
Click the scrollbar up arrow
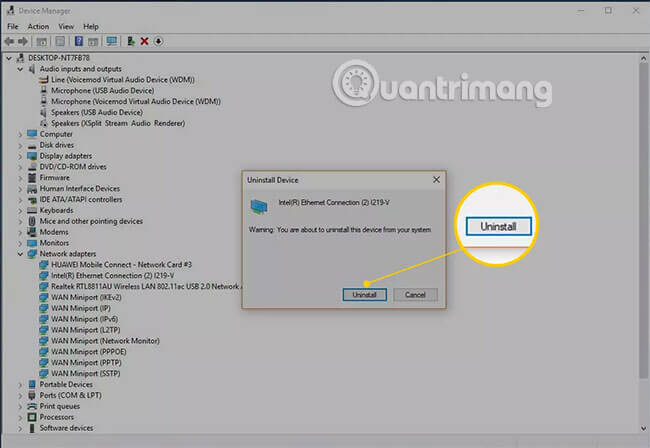(643, 58)
